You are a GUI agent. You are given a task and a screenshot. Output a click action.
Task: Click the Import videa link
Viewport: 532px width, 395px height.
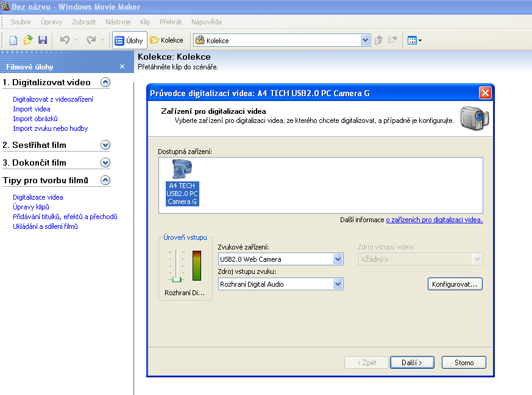32,109
